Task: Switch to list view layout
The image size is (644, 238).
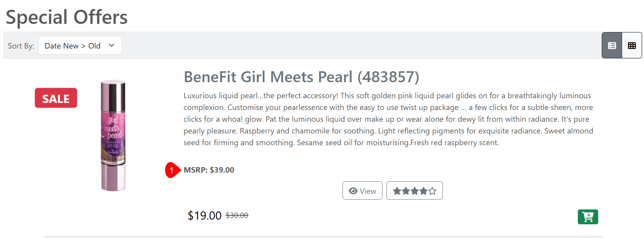Action: pos(612,45)
